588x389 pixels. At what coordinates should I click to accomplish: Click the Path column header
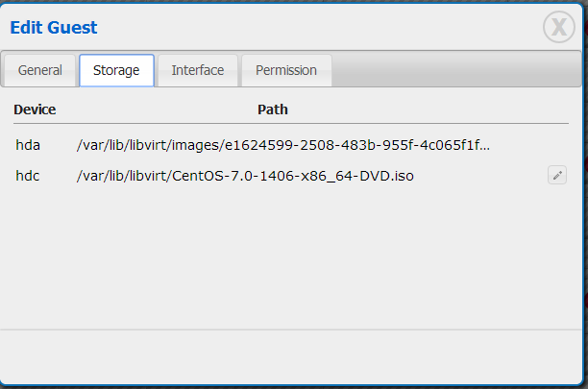273,109
